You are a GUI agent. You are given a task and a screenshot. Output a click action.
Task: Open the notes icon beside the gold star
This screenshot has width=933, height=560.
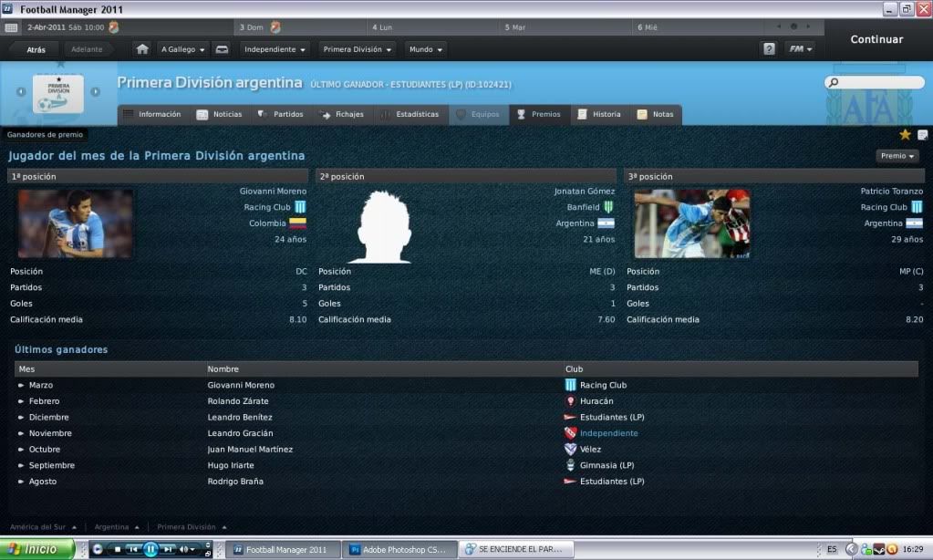[x=922, y=135]
